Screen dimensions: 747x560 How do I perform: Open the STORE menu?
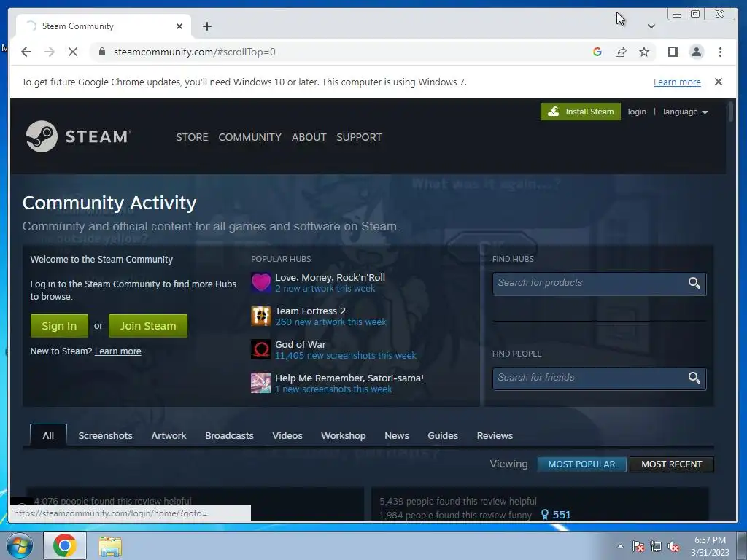click(192, 137)
